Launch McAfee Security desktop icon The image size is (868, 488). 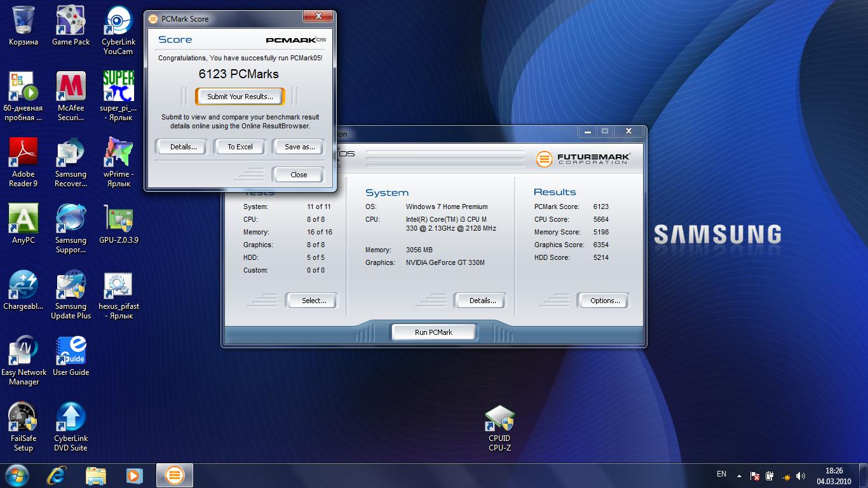coord(71,96)
